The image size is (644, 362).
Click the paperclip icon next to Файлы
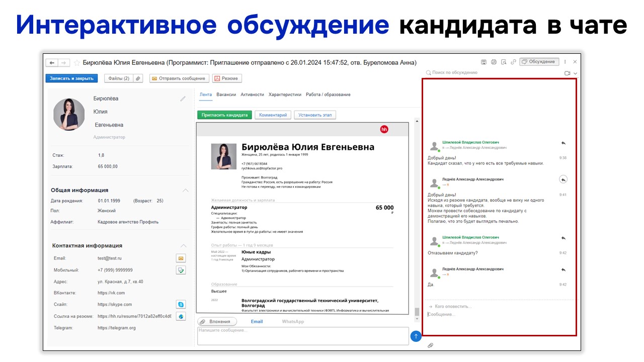[138, 78]
